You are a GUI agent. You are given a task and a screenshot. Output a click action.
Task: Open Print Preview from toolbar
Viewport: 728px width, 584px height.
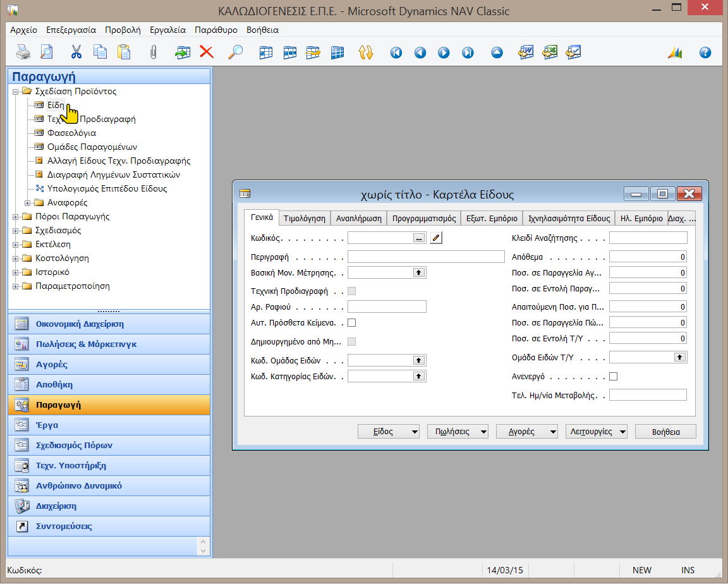46,52
